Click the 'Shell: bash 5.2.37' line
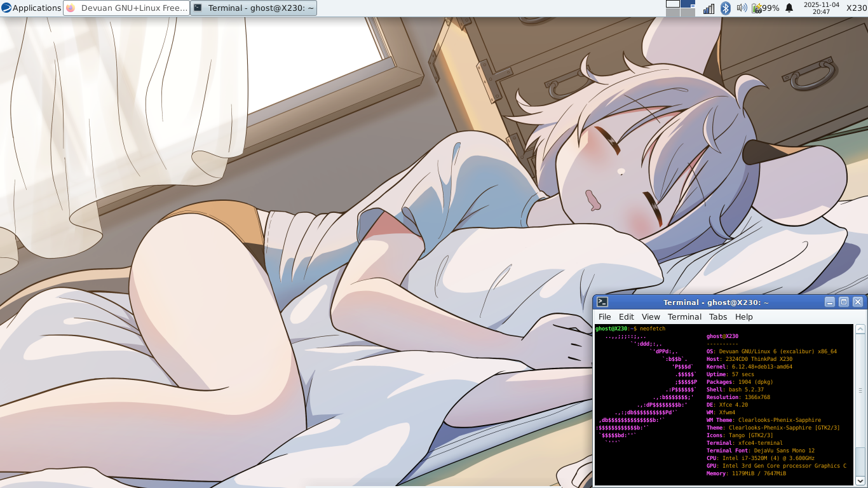 click(735, 390)
